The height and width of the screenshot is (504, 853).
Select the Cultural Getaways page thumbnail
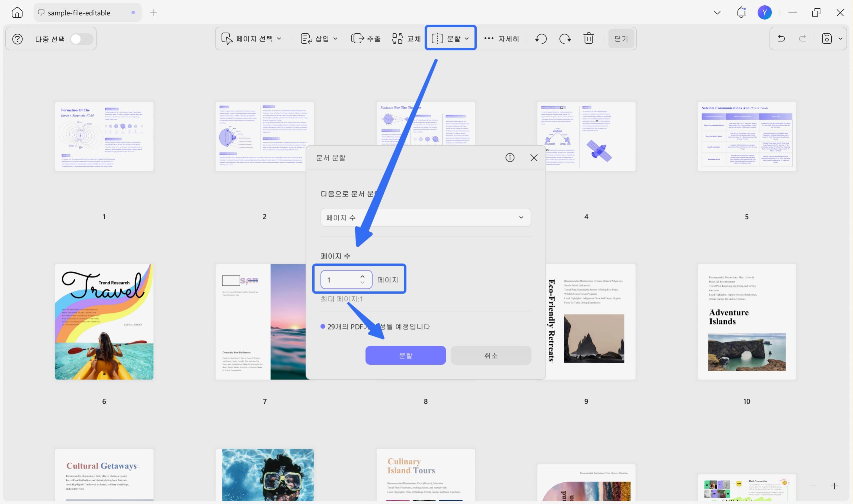point(104,475)
